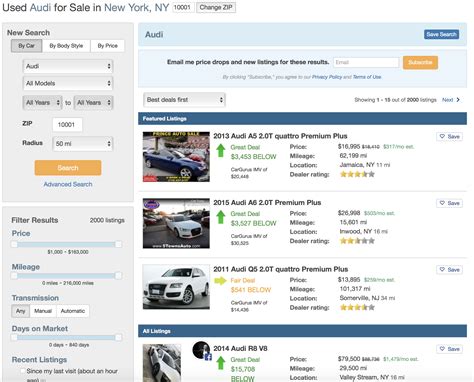Click Mileage slider left handle
This screenshot has width=474, height=382.
[14, 276]
